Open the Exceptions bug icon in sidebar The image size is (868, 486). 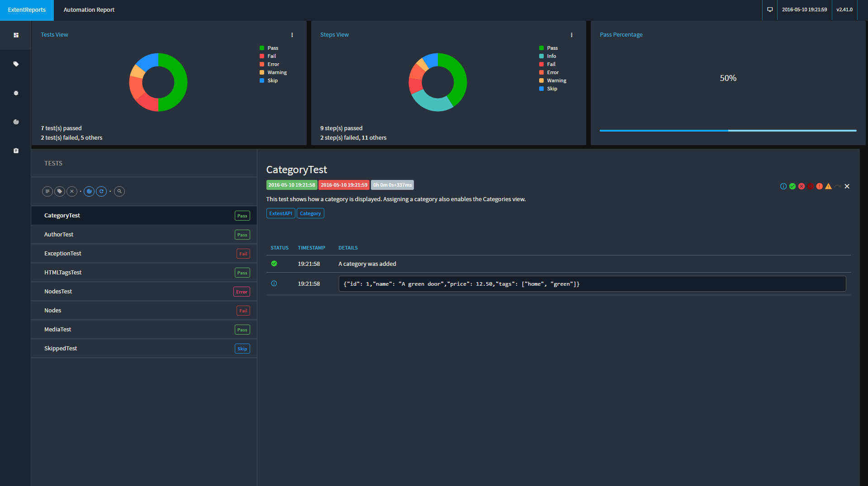click(x=16, y=93)
